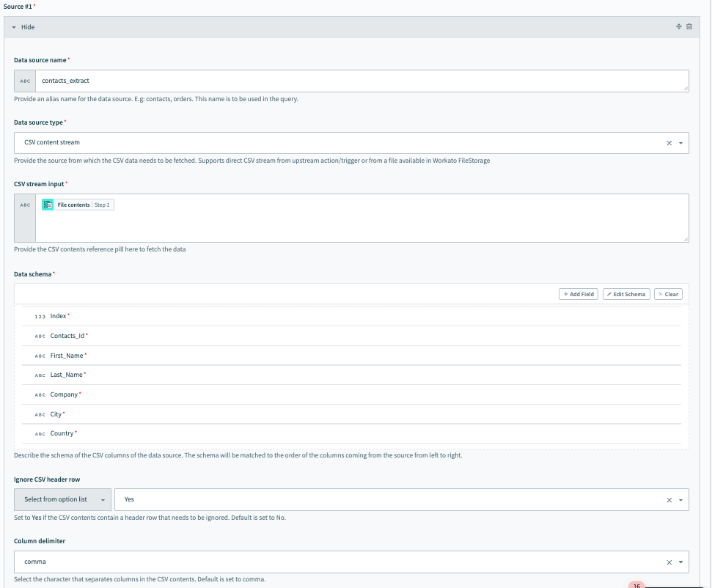712x588 pixels.
Task: Open the Select from option list dropdown
Action: [x=62, y=499]
